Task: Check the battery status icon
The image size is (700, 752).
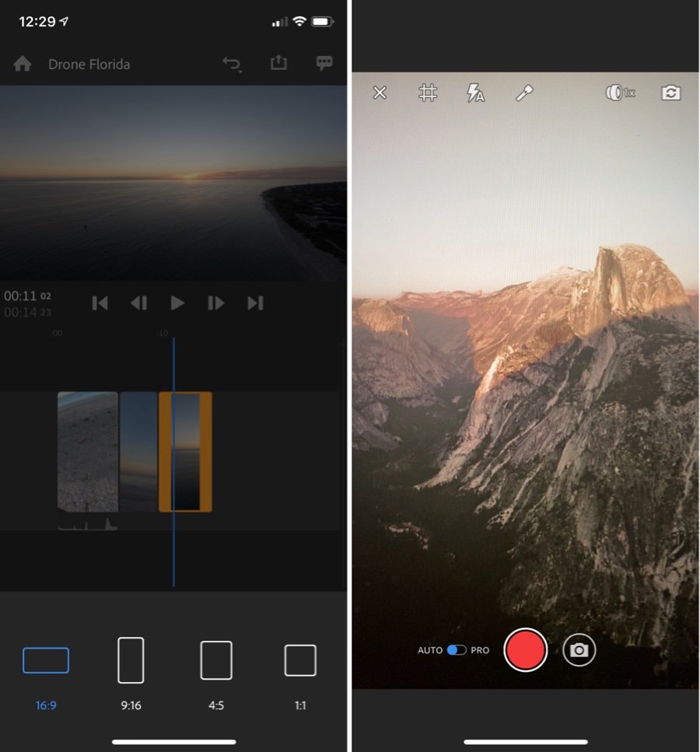Action: click(323, 22)
